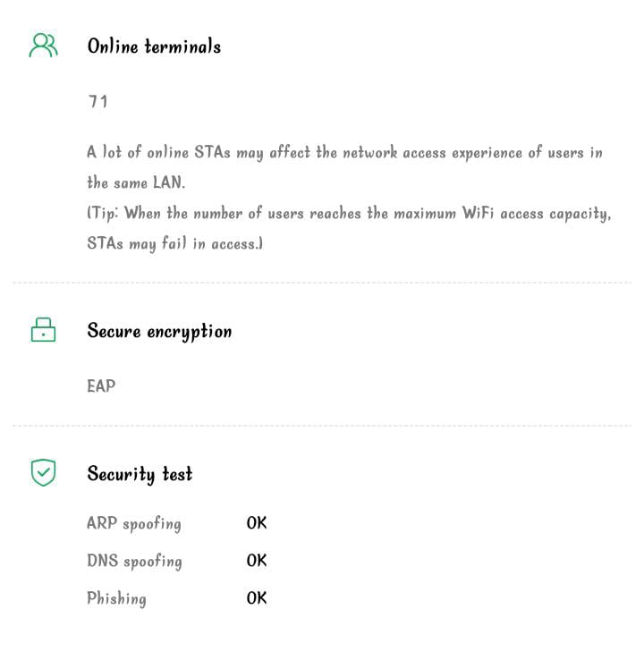Select the Online terminals heading
Image resolution: width=644 pixels, height=652 pixels.
pyautogui.click(x=154, y=47)
